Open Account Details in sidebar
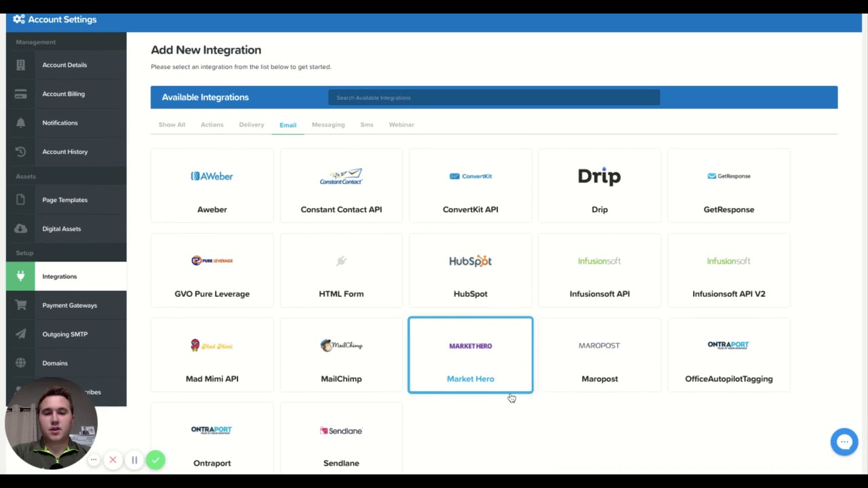 (x=66, y=65)
